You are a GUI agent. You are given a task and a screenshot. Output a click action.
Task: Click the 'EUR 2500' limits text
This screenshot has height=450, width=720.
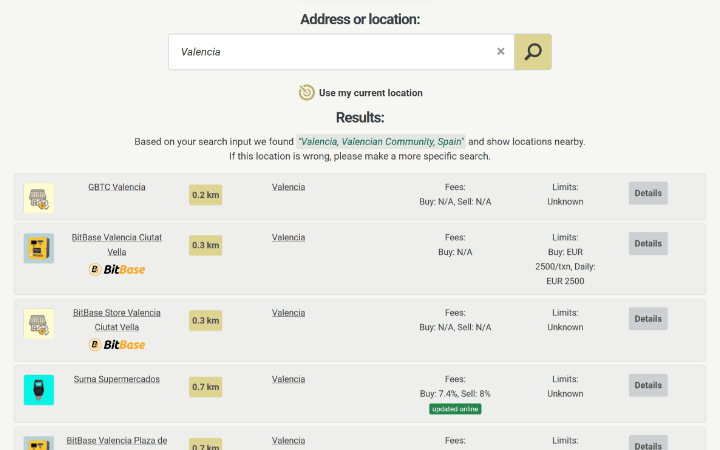point(565,281)
